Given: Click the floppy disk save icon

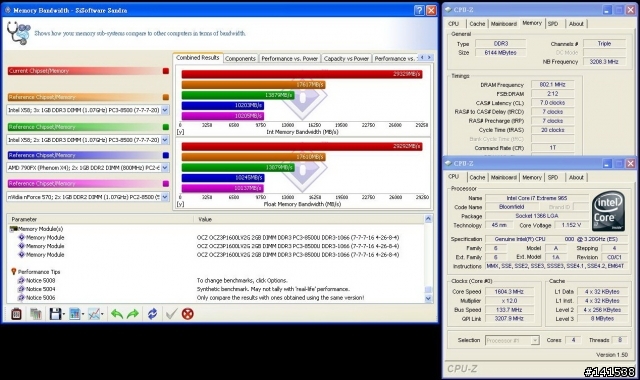Looking at the screenshot, I should [55, 314].
